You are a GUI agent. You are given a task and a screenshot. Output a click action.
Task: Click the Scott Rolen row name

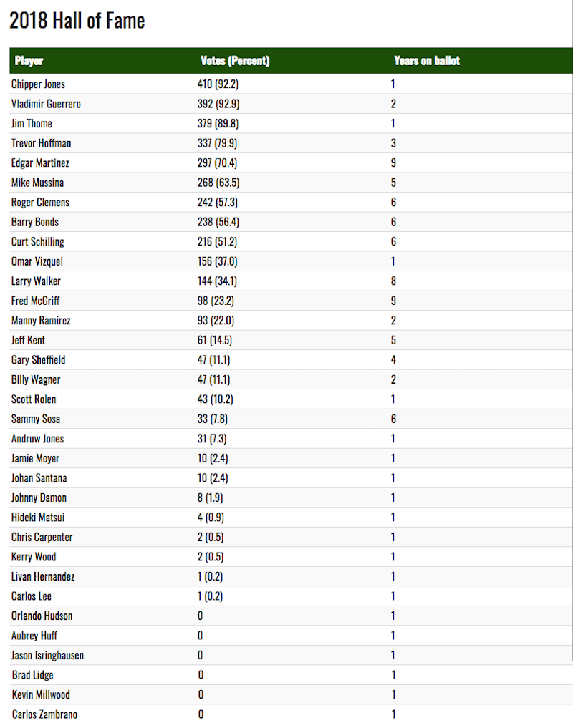[x=34, y=399]
